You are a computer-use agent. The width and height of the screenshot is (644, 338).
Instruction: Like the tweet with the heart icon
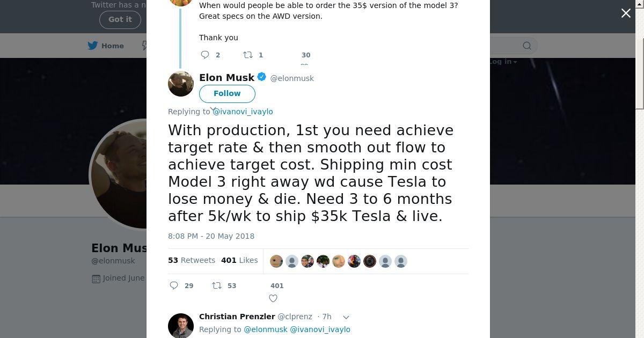click(x=273, y=298)
